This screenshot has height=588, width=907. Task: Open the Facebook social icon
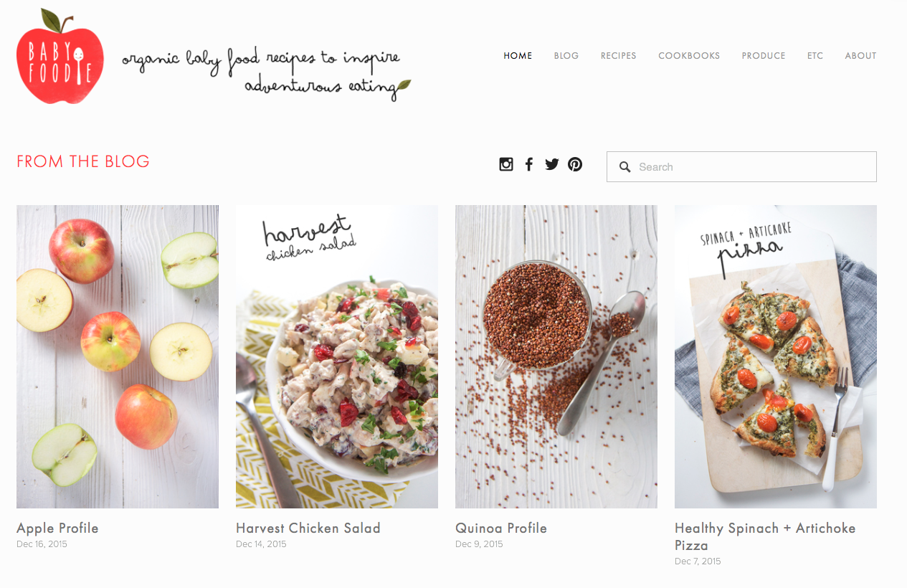click(x=529, y=164)
